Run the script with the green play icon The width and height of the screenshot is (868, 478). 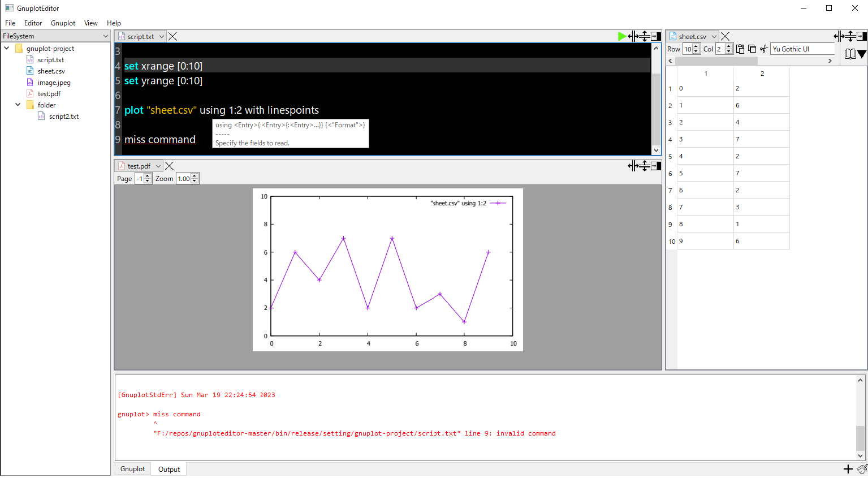(x=622, y=36)
